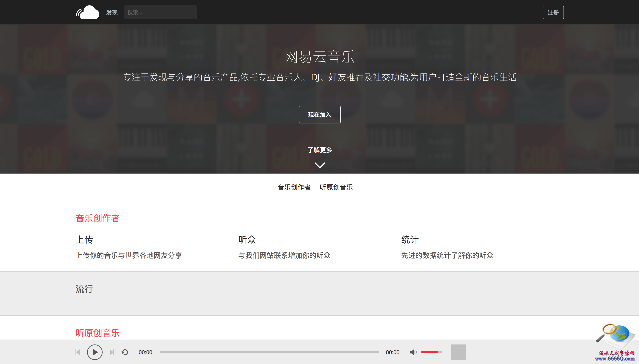This screenshot has height=364, width=639.
Task: Click the cloud logo in header
Action: click(x=87, y=12)
